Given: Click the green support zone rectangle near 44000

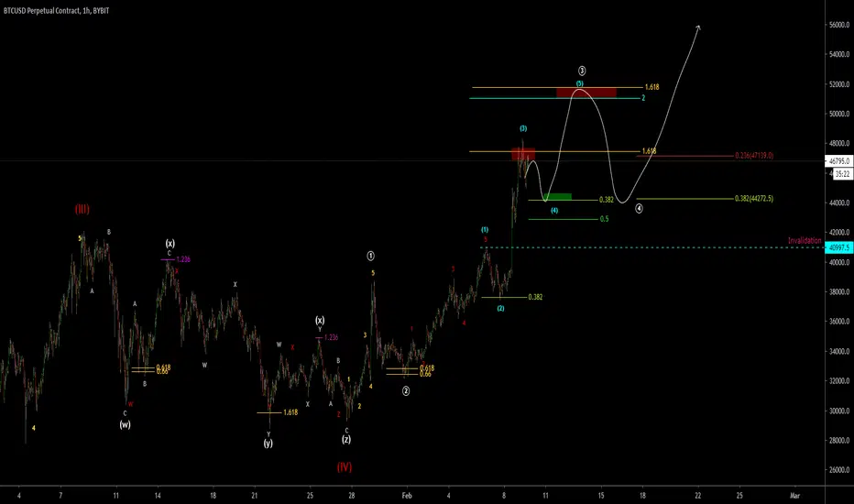Looking at the screenshot, I should point(557,197).
